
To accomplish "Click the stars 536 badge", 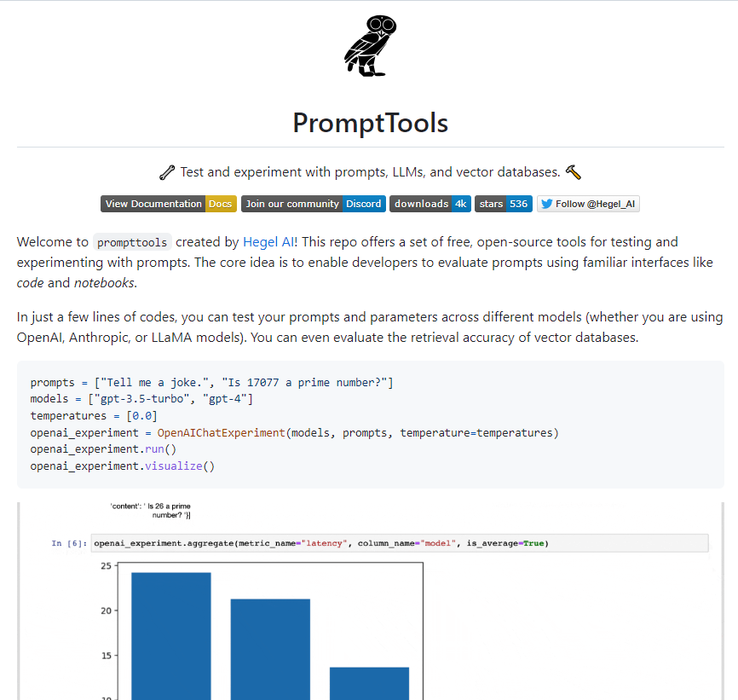I will click(x=504, y=204).
